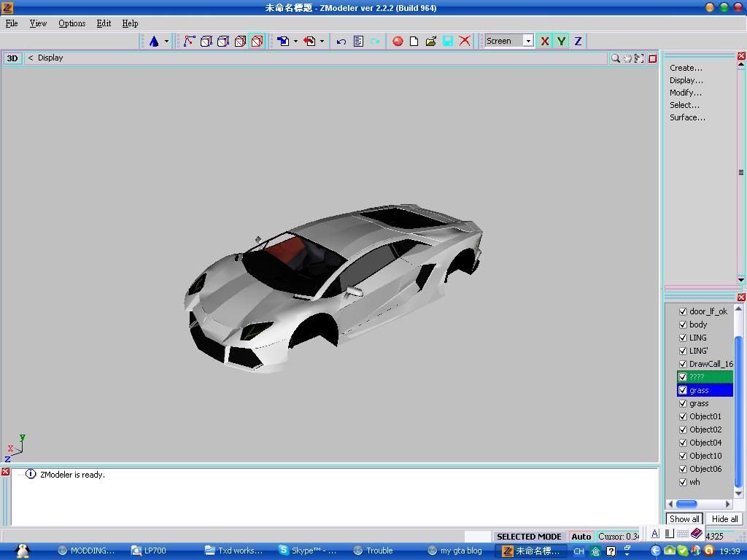Hide Object04 using its checkbox
This screenshot has height=560, width=747.
click(683, 443)
